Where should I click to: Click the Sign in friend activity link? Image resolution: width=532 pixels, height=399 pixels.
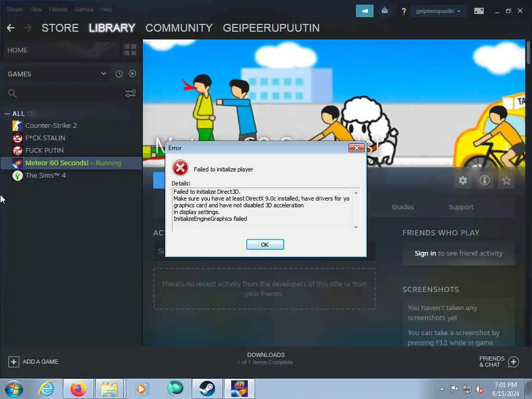[x=425, y=254]
